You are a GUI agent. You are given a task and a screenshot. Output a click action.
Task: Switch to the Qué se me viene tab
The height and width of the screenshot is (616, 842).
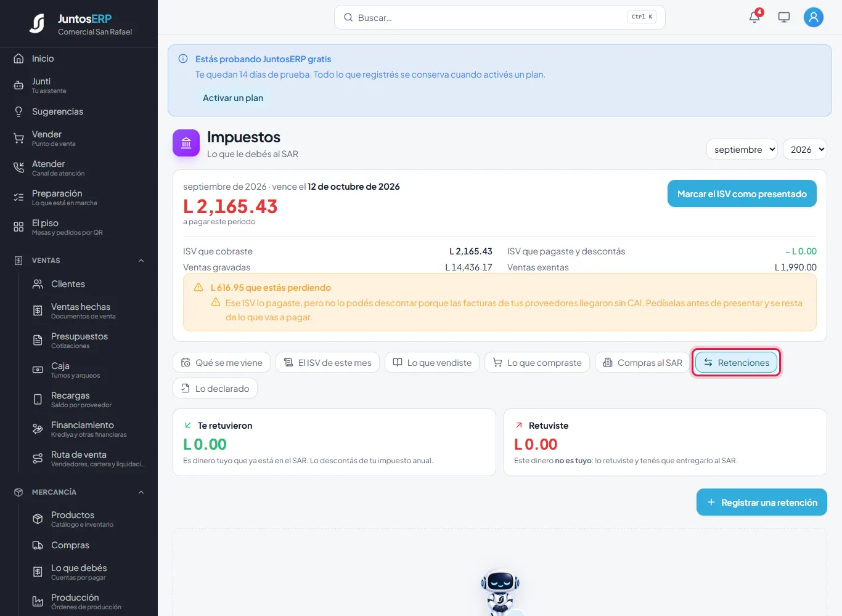click(221, 363)
